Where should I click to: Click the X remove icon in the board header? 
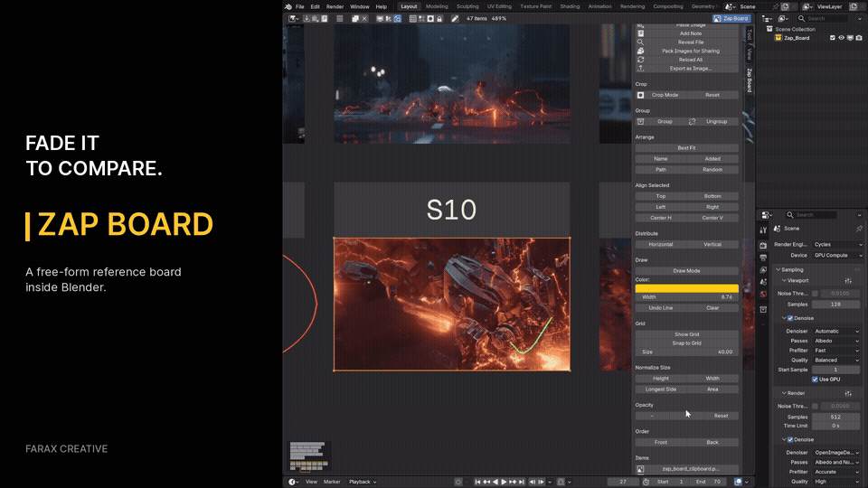point(364,18)
